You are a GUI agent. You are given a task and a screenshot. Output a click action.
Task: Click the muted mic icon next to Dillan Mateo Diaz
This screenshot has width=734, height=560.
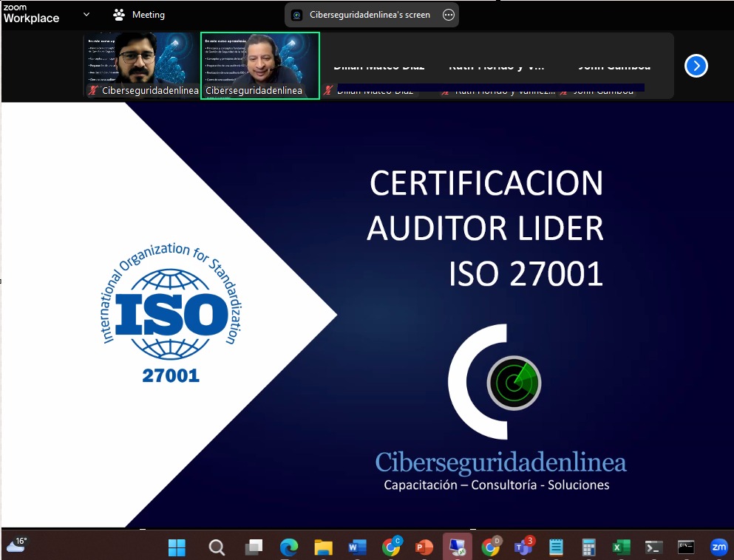tap(327, 90)
